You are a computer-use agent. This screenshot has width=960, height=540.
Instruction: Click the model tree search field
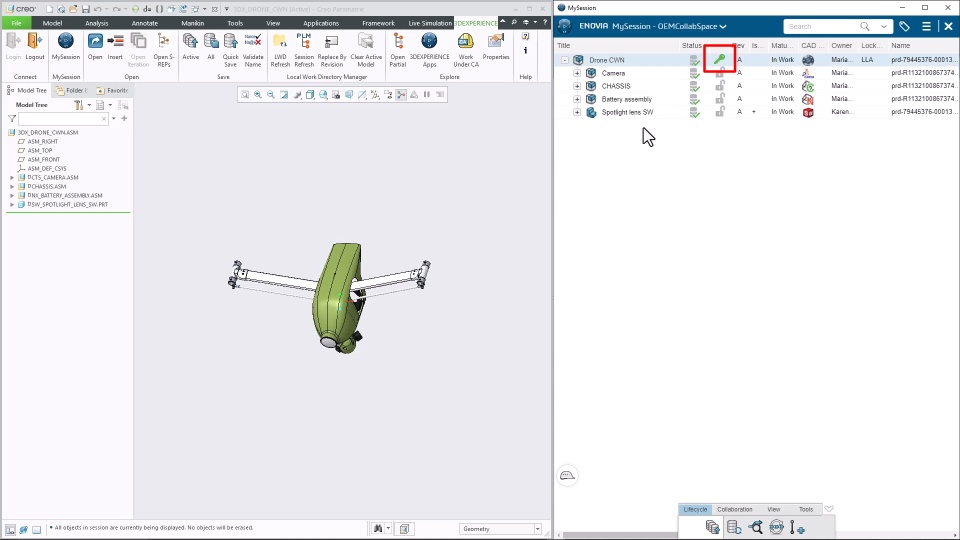(64, 118)
